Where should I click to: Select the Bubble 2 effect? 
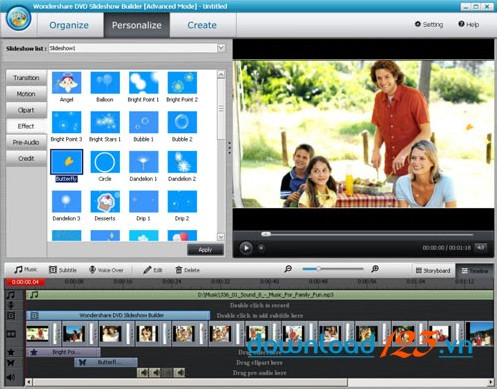pyautogui.click(x=182, y=122)
